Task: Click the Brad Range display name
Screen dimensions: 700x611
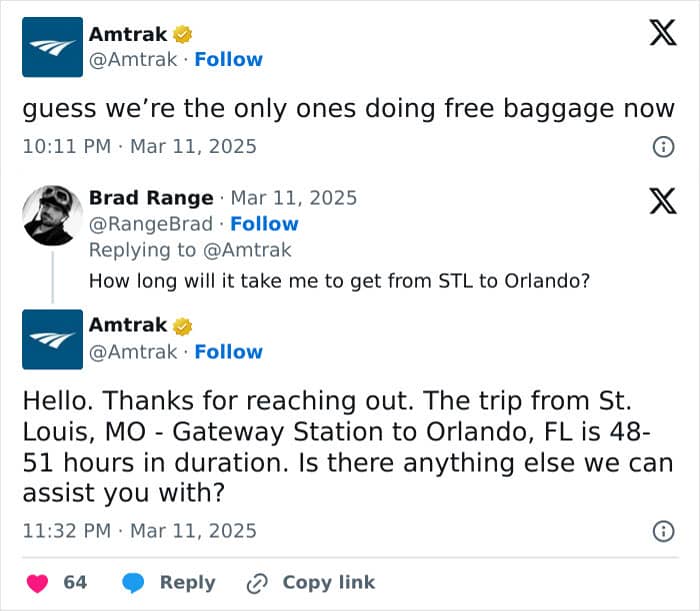Action: point(151,198)
